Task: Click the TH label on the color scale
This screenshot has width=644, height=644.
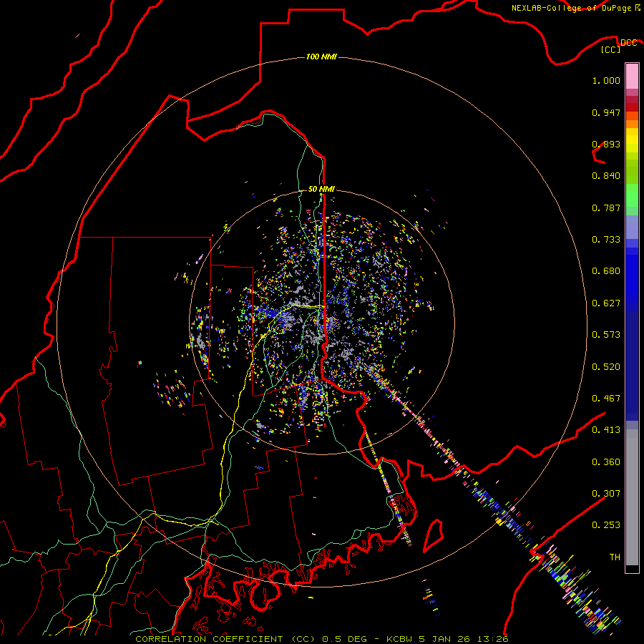Action: (615, 557)
